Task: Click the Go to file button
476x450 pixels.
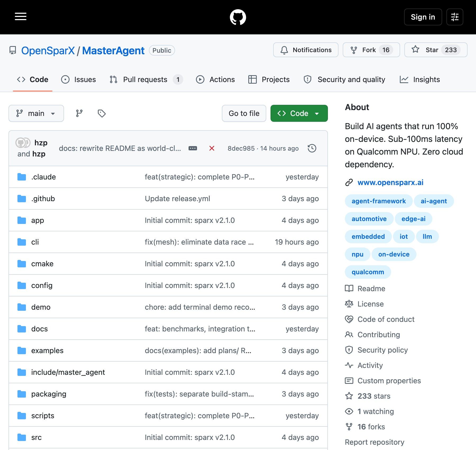Action: (244, 113)
